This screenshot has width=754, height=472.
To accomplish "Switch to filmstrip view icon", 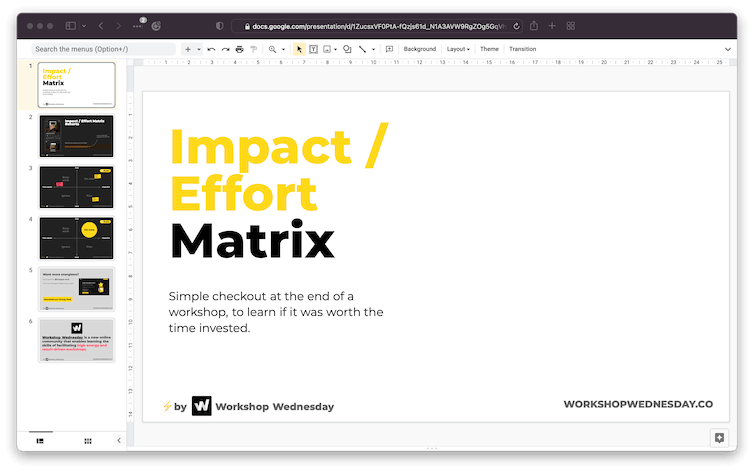I will (40, 441).
